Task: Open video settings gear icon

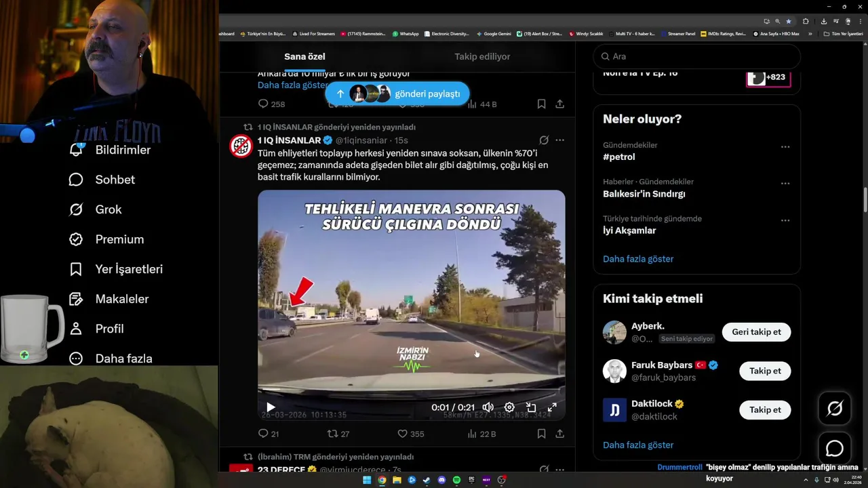Action: pos(509,407)
